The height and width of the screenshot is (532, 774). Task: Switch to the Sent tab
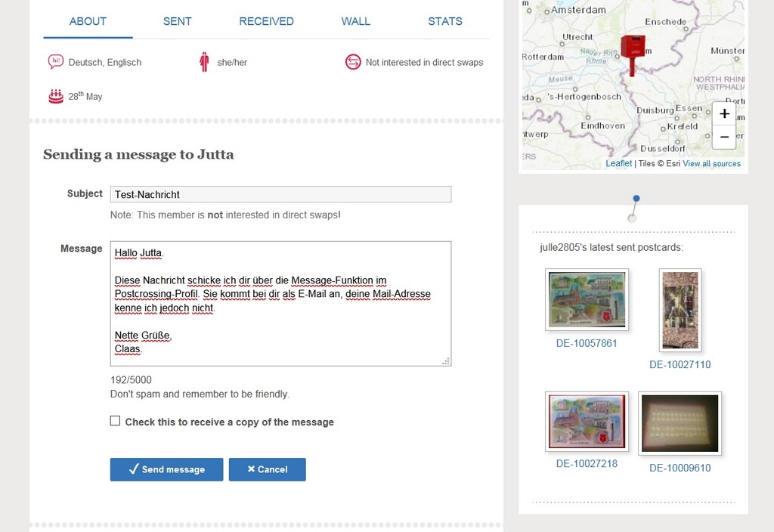(177, 21)
